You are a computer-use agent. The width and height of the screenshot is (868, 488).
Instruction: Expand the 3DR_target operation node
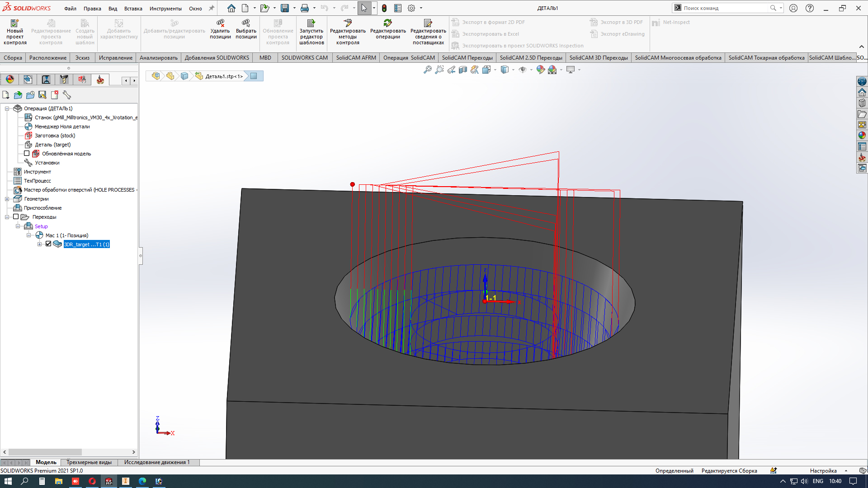point(39,244)
